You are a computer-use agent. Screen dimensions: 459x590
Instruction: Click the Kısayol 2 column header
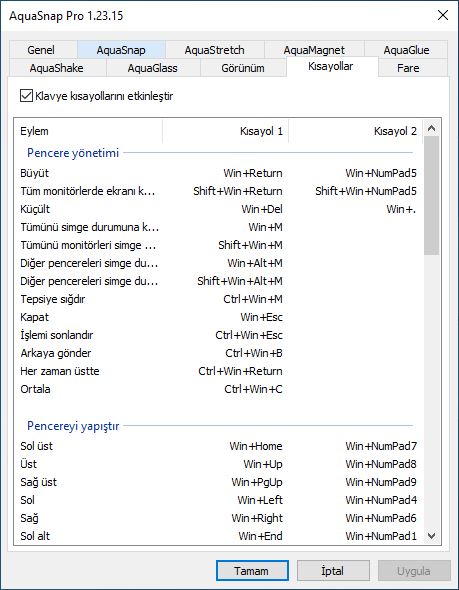(356, 131)
